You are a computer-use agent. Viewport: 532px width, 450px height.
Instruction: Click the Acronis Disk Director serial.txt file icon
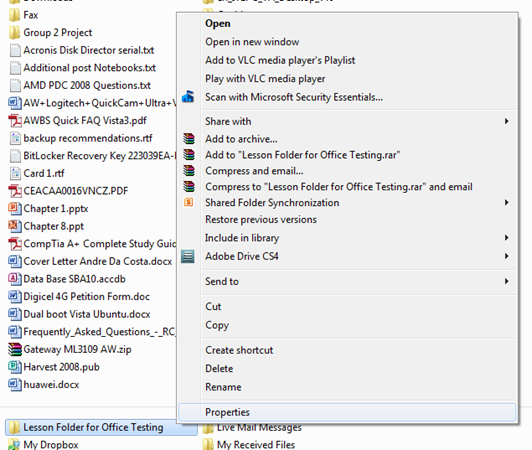click(15, 51)
